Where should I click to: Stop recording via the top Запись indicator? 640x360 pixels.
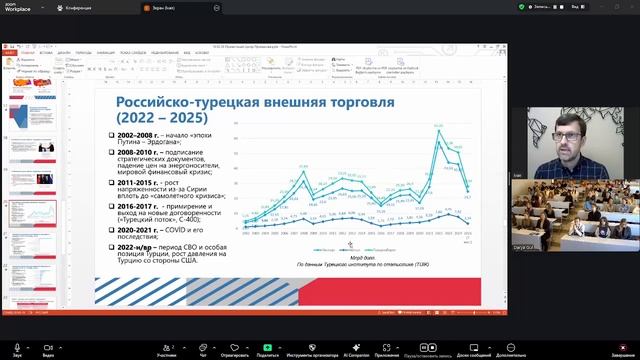[x=562, y=7]
